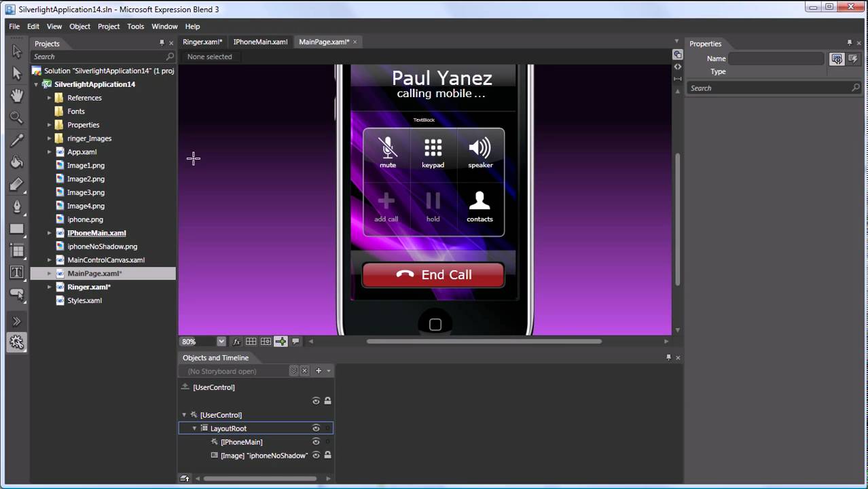This screenshot has height=489, width=868.
Task: Open Properties view icon in Properties panel
Action: click(x=837, y=59)
